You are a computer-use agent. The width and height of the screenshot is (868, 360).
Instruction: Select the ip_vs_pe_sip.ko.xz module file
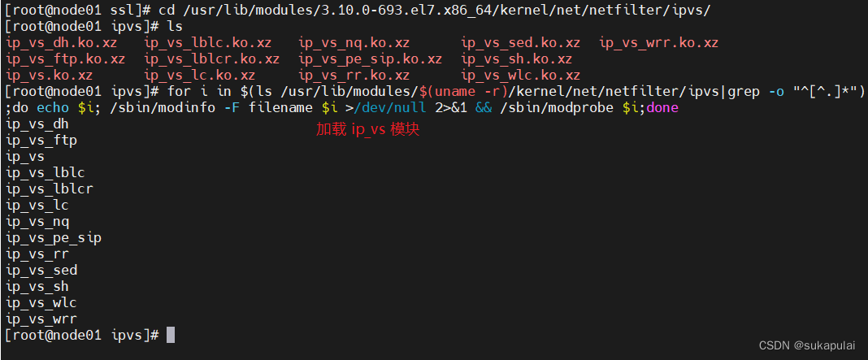(371, 59)
